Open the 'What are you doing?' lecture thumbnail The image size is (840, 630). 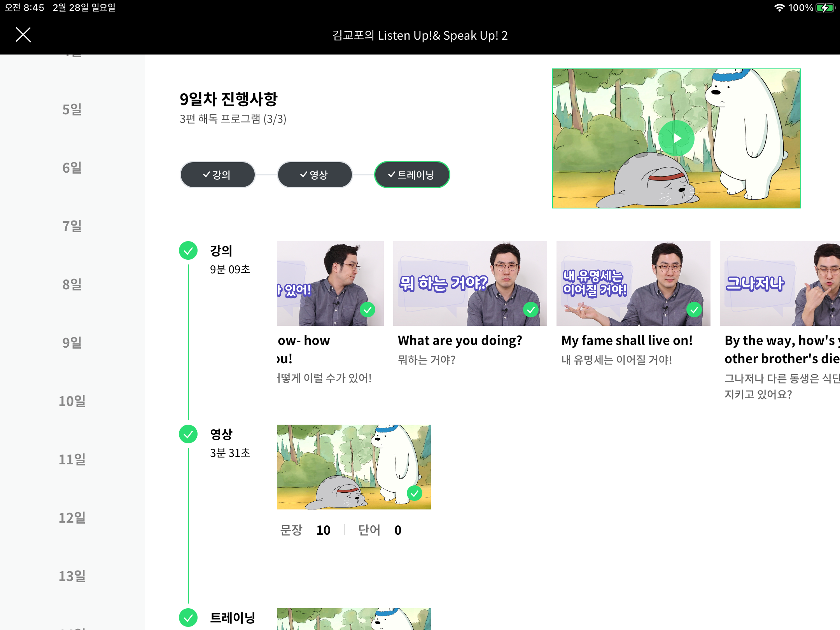coord(470,283)
